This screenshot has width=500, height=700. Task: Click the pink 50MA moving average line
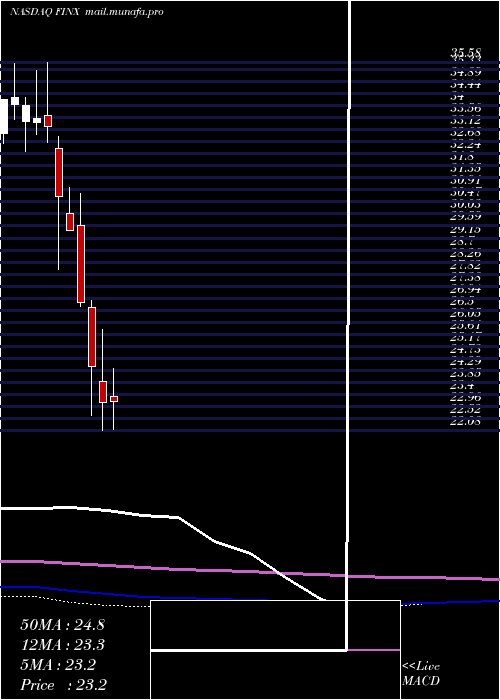(x=250, y=571)
